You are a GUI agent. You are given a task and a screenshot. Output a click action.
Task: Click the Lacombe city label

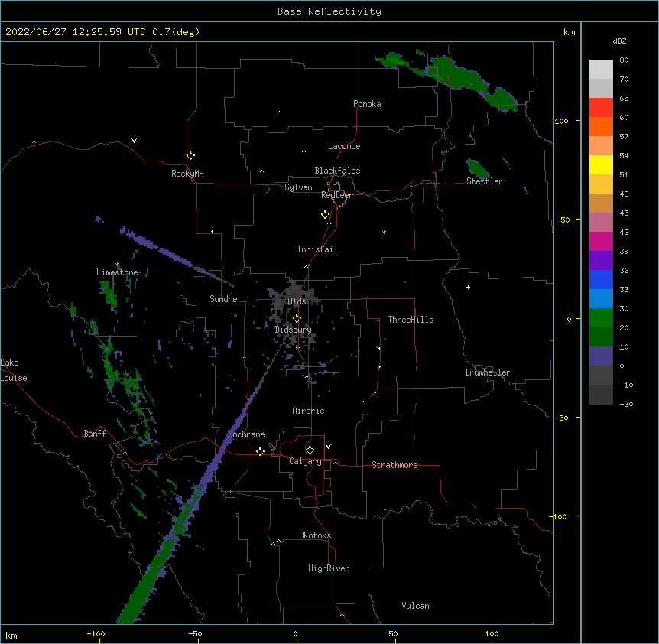tap(344, 146)
